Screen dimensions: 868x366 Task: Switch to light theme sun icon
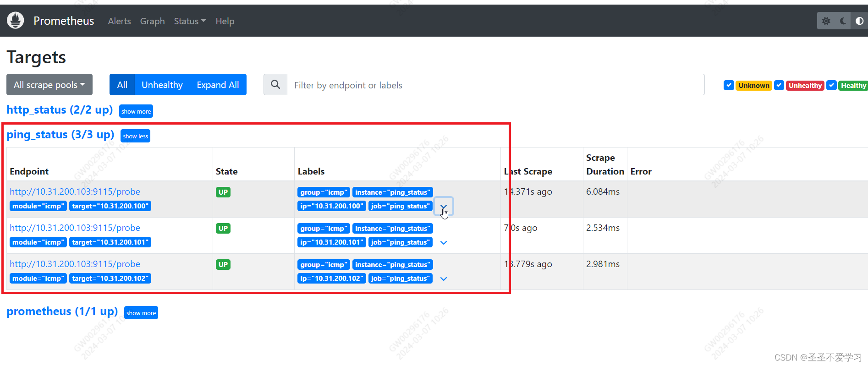[826, 21]
